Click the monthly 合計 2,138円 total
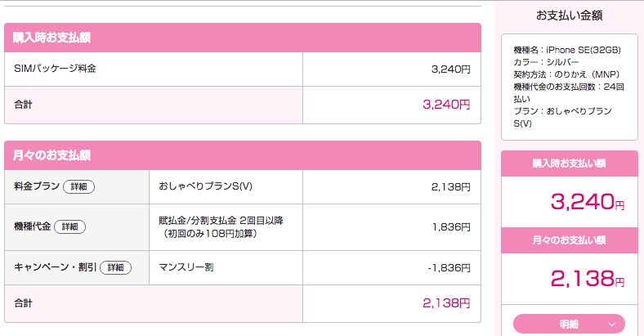Image resolution: width=644 pixels, height=336 pixels. click(446, 303)
